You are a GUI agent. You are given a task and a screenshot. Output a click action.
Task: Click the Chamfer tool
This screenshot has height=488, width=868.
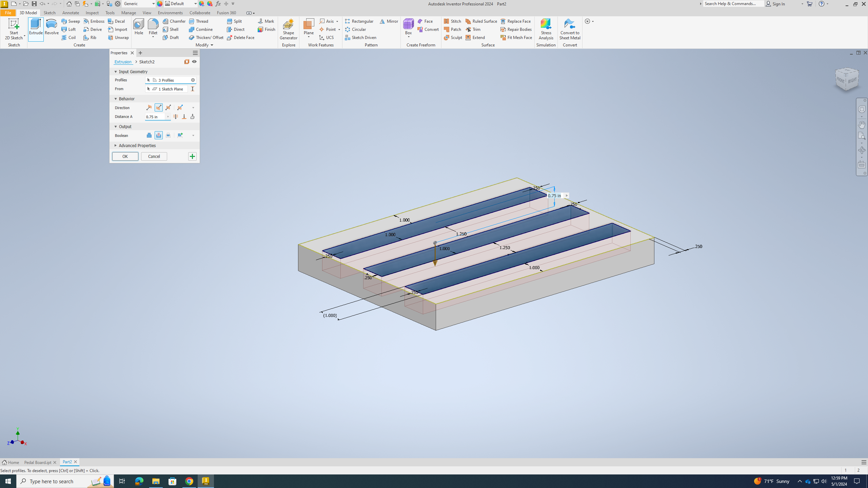point(174,21)
